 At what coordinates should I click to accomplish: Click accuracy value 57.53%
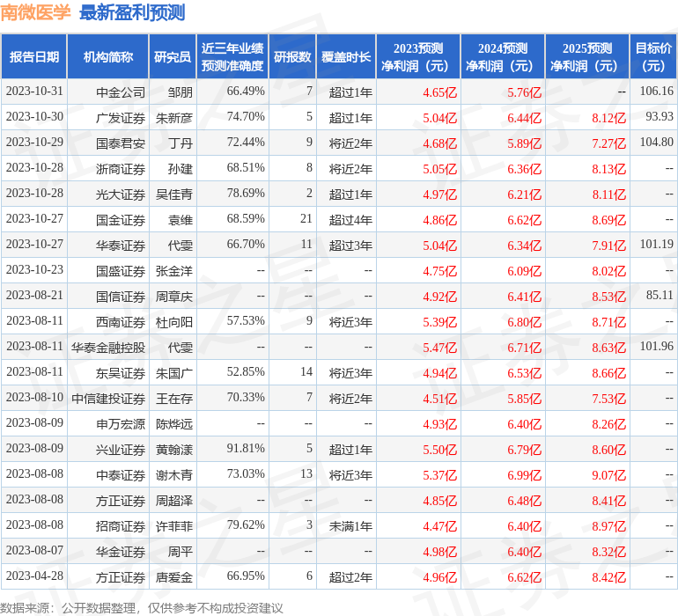246,320
